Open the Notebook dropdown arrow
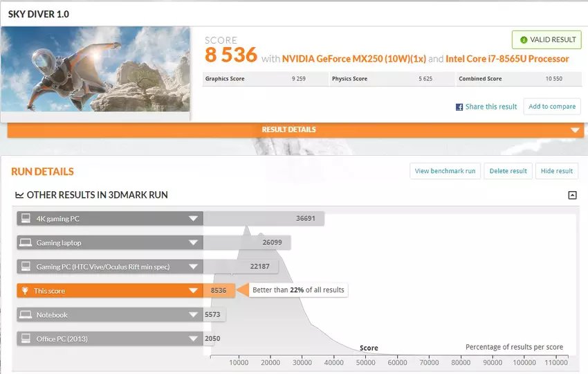588x374 pixels. point(194,315)
